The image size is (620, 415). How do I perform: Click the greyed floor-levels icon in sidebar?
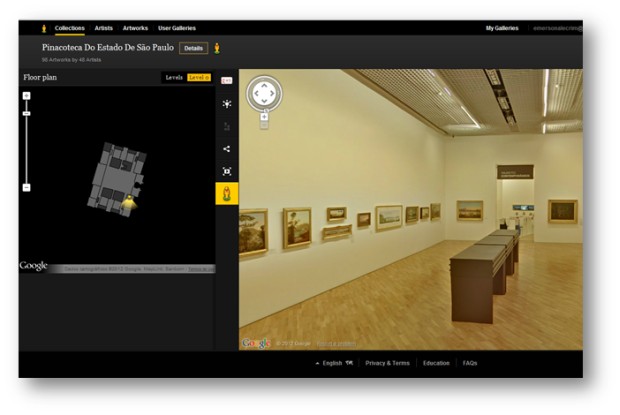click(227, 126)
